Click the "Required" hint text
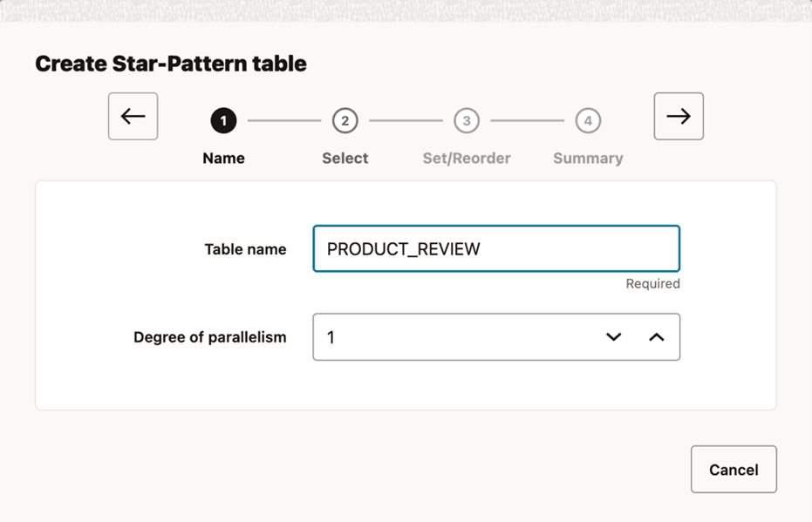The height and width of the screenshot is (522, 812). 652,284
